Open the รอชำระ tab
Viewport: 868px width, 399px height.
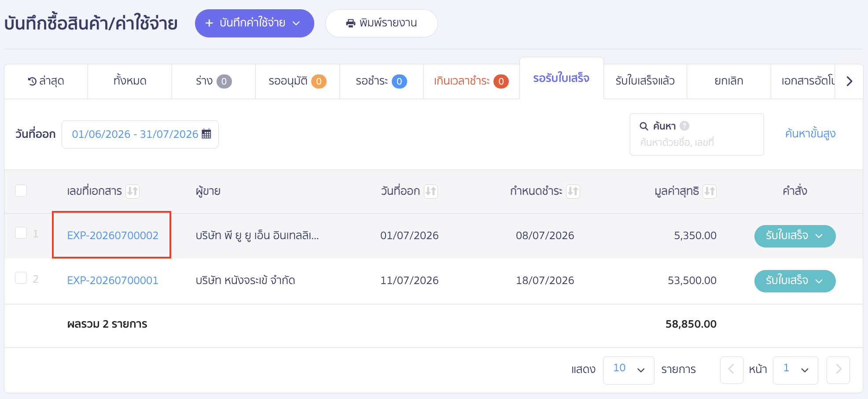(x=381, y=81)
